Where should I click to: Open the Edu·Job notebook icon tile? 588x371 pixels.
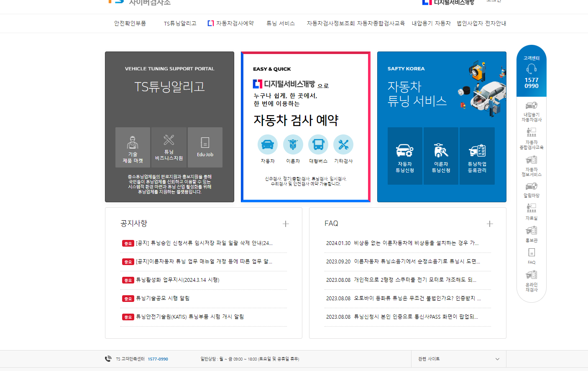pyautogui.click(x=205, y=147)
